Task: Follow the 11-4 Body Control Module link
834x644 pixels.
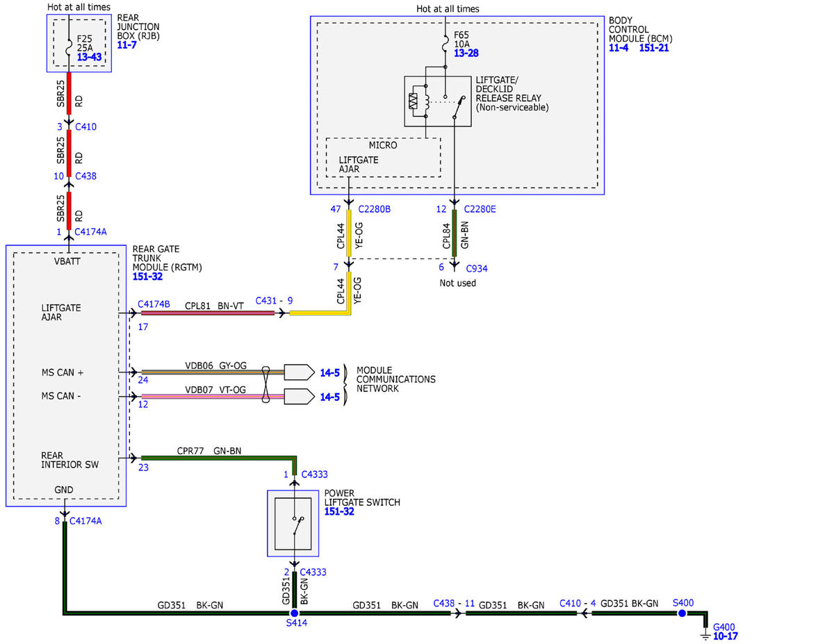Action: (x=619, y=49)
